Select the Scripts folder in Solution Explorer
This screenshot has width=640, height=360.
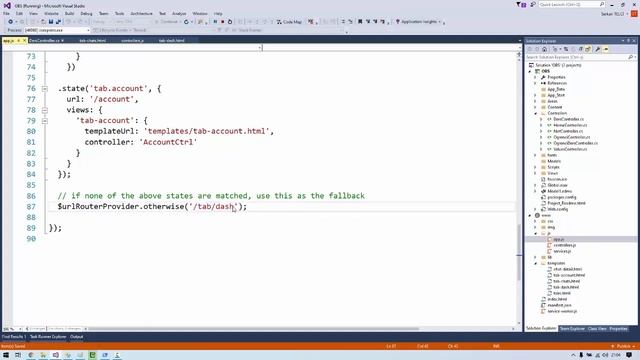point(553,167)
